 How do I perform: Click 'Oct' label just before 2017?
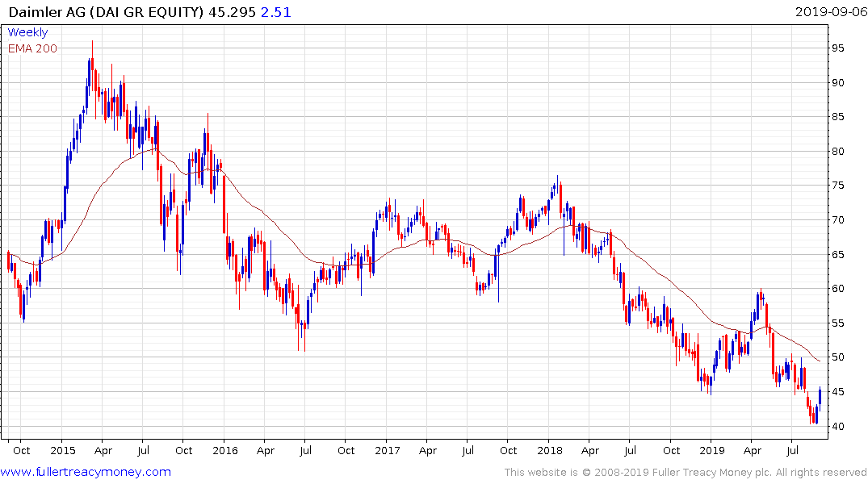(346, 450)
